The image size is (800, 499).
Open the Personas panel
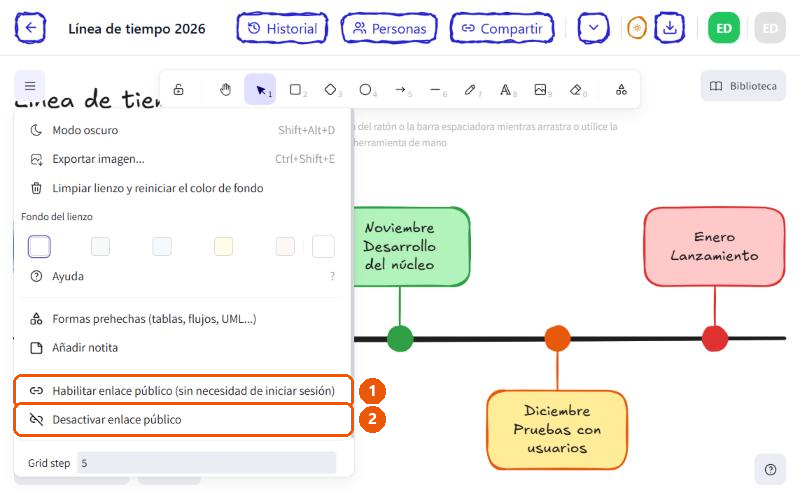tap(389, 29)
